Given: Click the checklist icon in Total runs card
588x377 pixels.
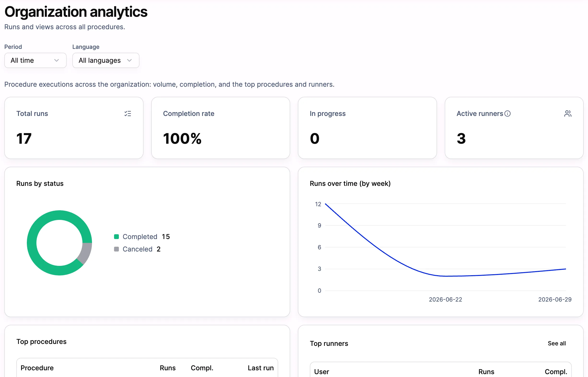Looking at the screenshot, I should pos(128,114).
